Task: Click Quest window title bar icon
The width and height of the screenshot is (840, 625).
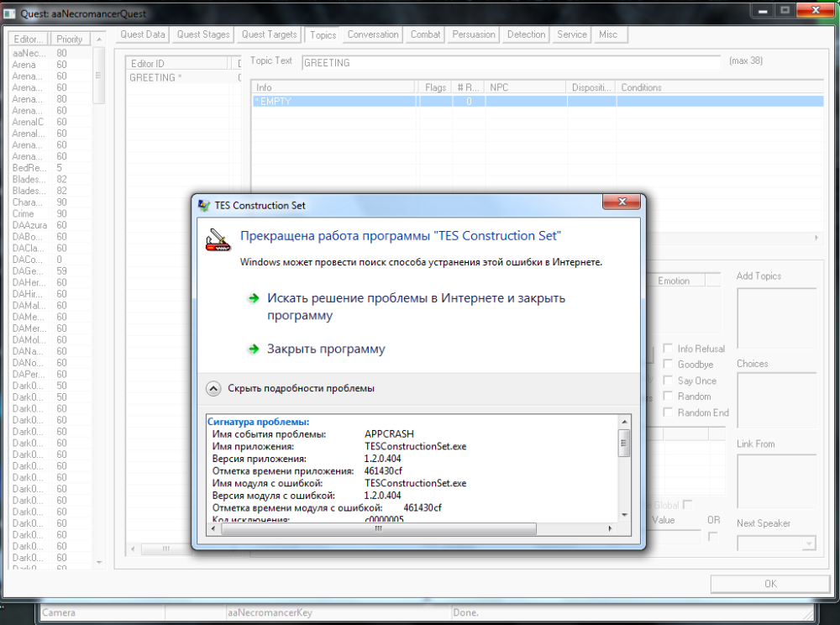Action: click(x=9, y=13)
